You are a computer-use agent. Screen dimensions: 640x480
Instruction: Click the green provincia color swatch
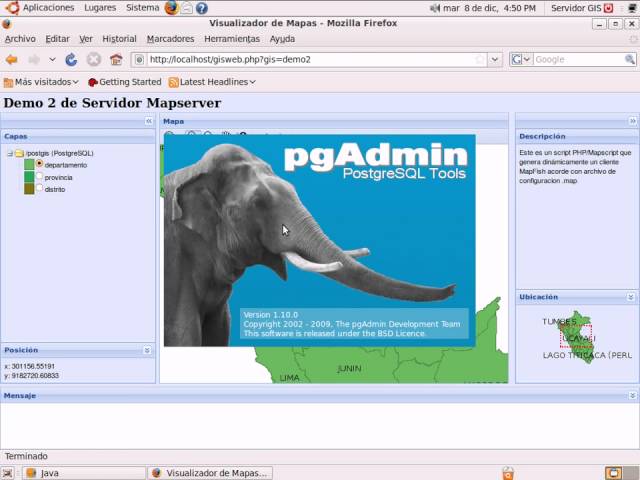pyautogui.click(x=29, y=177)
